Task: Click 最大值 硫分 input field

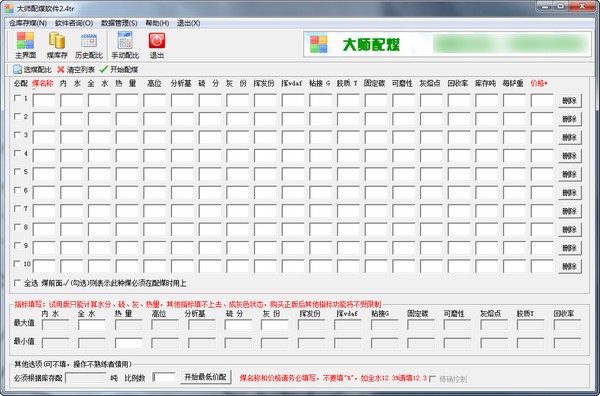Action: (238, 324)
